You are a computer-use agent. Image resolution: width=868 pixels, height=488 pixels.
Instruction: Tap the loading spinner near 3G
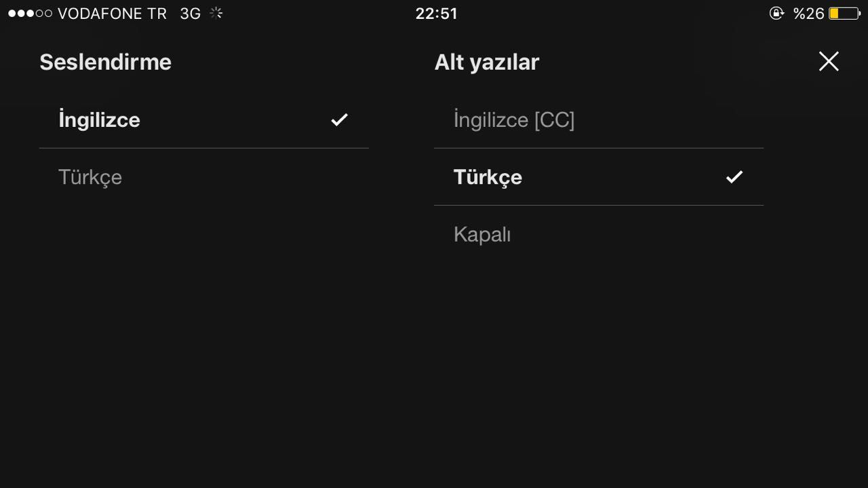coord(216,14)
